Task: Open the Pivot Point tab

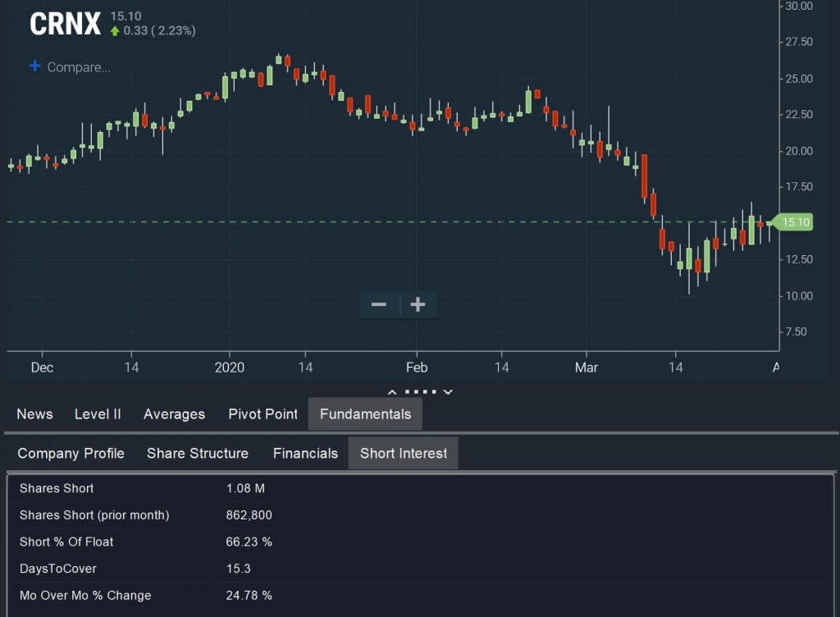Action: [262, 414]
